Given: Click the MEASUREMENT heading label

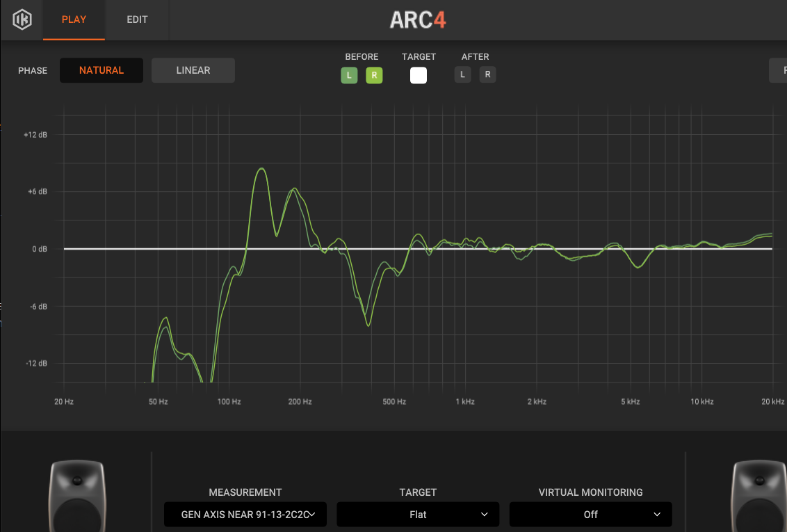Looking at the screenshot, I should [245, 492].
